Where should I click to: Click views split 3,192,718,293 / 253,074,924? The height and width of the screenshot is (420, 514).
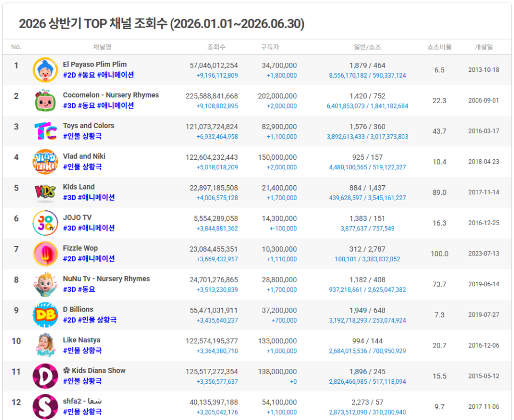click(x=368, y=320)
